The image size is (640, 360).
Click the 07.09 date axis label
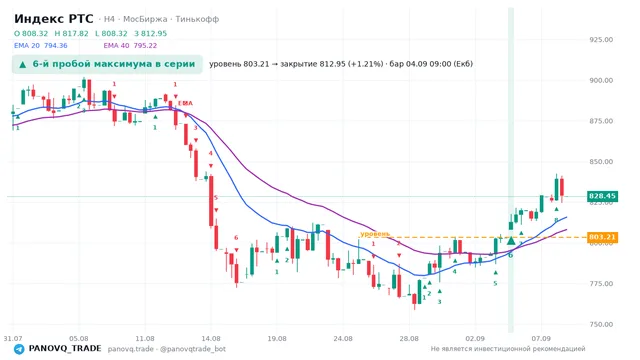tap(541, 338)
